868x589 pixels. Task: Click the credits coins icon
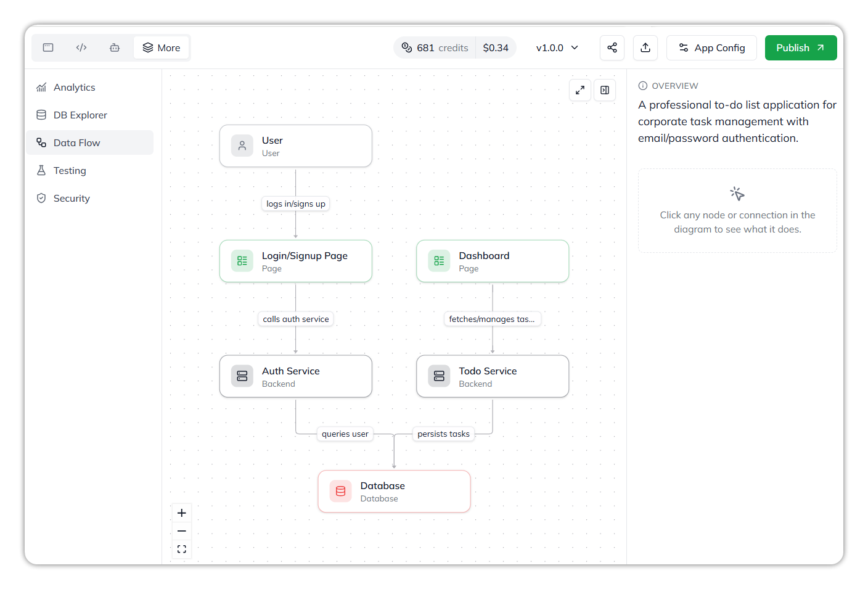(x=407, y=47)
